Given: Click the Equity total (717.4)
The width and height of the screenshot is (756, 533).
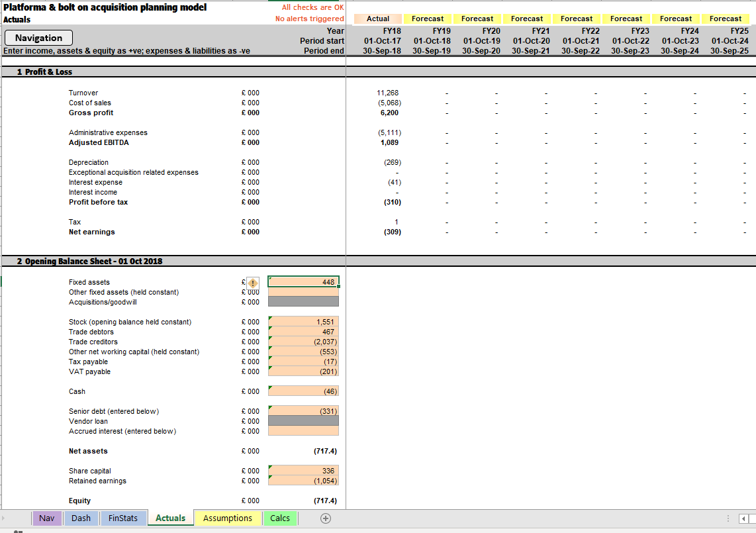Looking at the screenshot, I should point(326,501).
